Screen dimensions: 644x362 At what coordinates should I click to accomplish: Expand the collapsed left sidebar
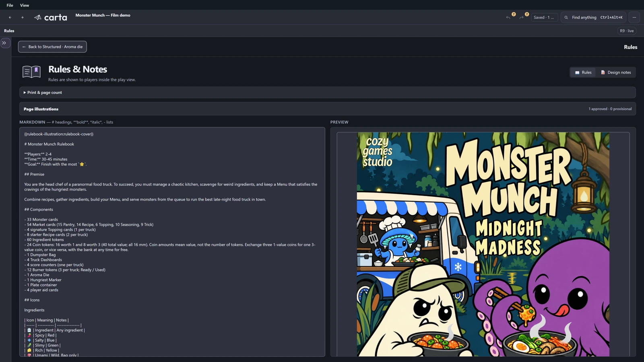[x=5, y=43]
